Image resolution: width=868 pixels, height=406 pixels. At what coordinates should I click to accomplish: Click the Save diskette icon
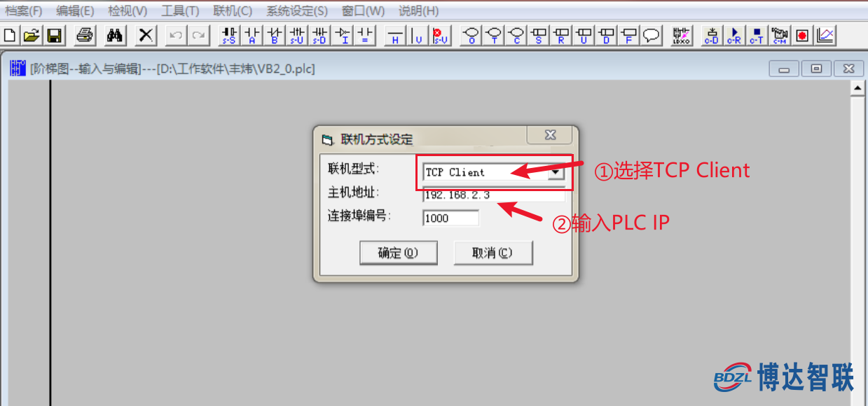pos(54,35)
